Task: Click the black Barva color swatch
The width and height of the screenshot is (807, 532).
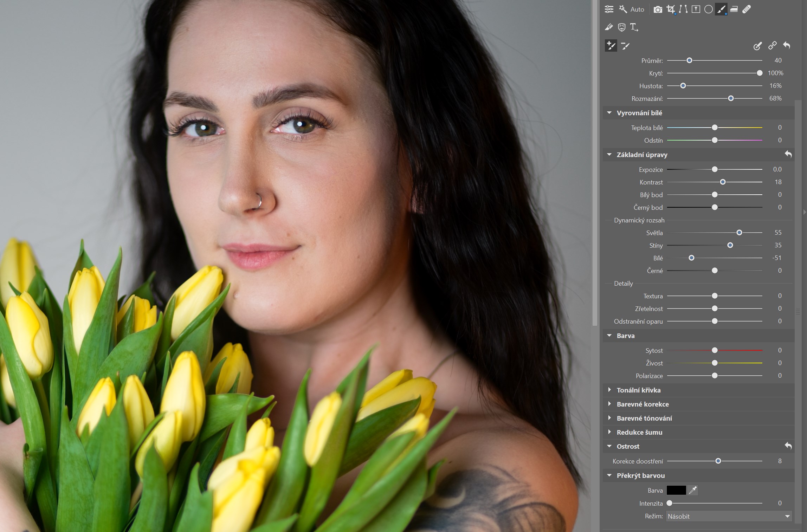Action: (x=676, y=490)
